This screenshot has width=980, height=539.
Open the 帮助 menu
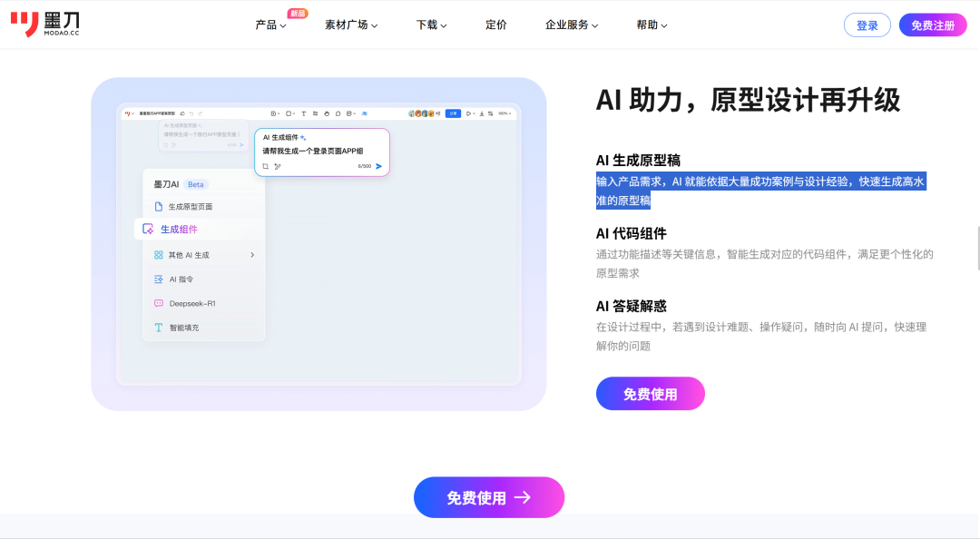pos(652,25)
